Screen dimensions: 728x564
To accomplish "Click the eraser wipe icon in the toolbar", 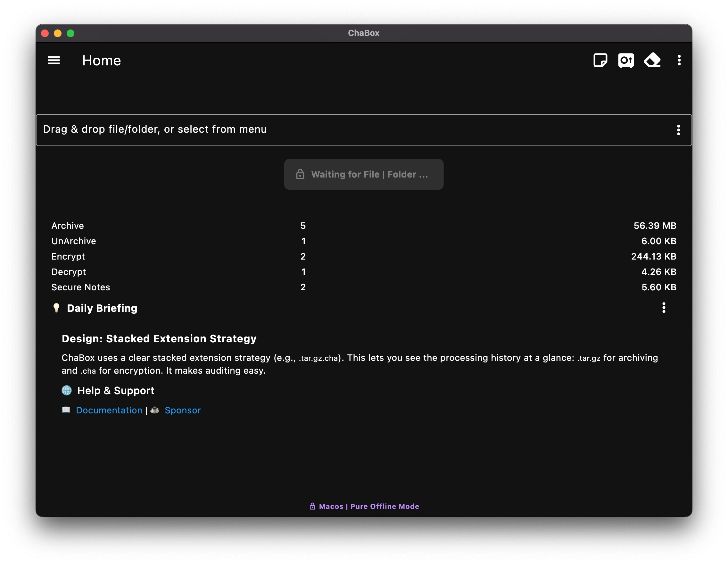I will pyautogui.click(x=652, y=60).
